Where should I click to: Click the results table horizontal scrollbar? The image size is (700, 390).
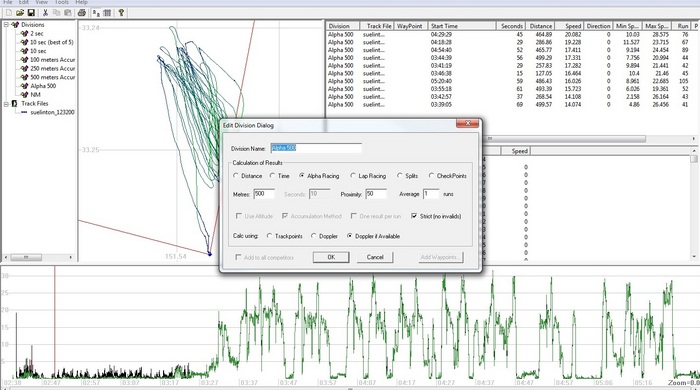(x=589, y=139)
